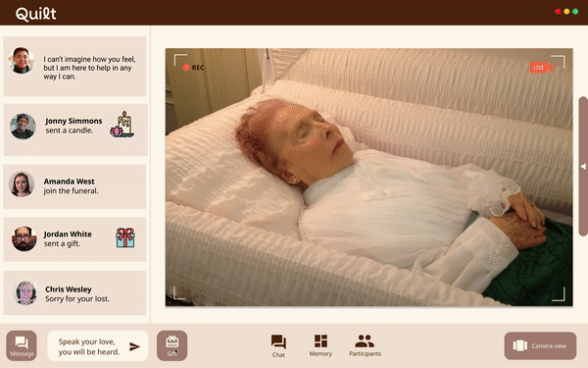Viewport: 588px width, 368px height.
Task: Open the Participants tab
Action: tap(365, 345)
